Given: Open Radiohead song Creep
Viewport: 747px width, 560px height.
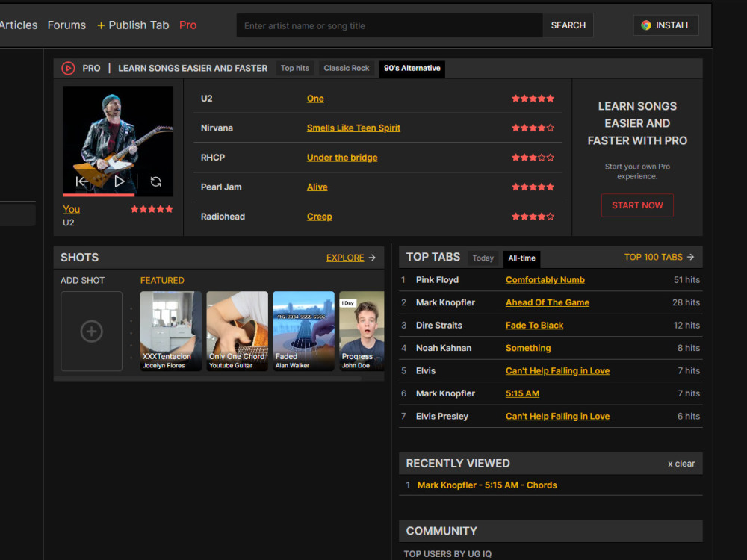Looking at the screenshot, I should coord(319,217).
